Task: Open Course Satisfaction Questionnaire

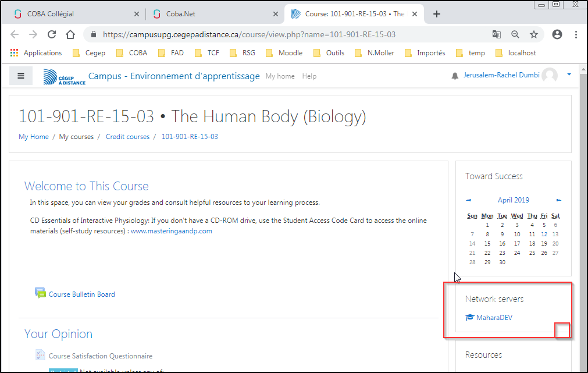Action: pos(100,356)
